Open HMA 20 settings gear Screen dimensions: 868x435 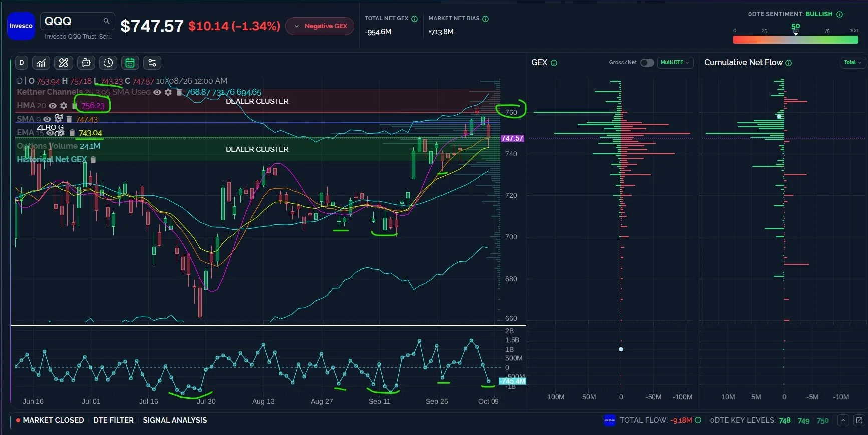pyautogui.click(x=64, y=106)
